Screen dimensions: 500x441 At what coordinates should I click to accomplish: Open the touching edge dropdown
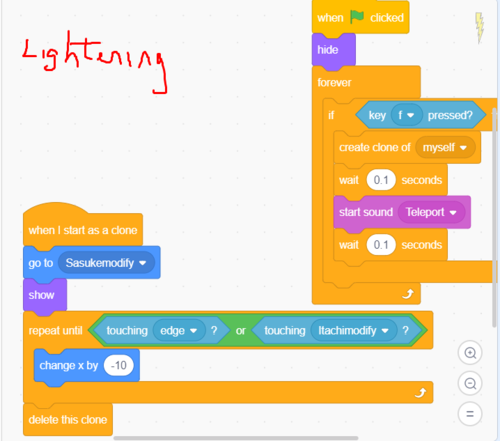tap(179, 331)
